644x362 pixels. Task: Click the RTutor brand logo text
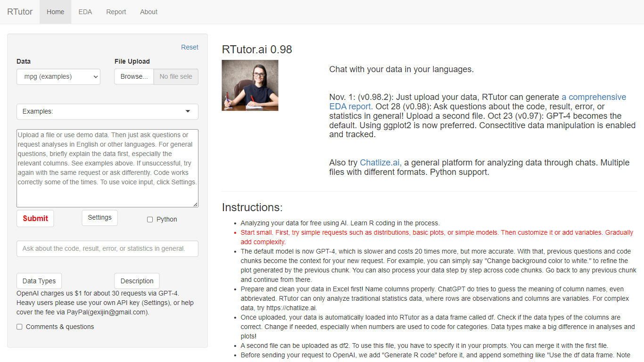click(20, 12)
